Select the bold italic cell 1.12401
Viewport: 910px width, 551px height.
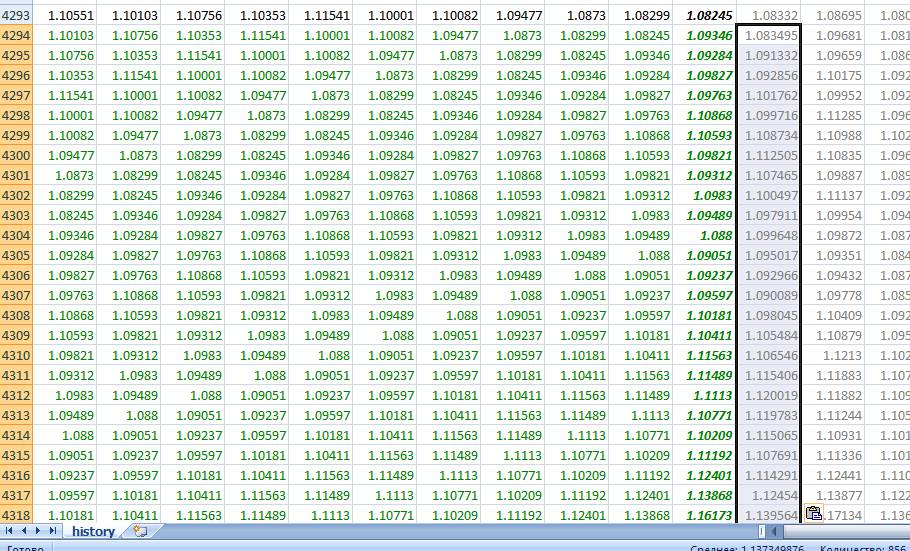point(711,475)
